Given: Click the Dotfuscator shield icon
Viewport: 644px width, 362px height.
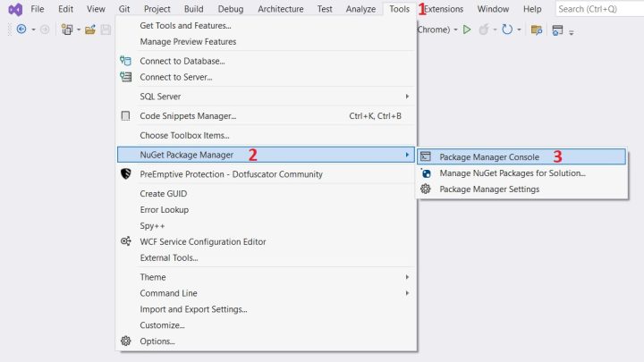Looking at the screenshot, I should pyautogui.click(x=126, y=173).
